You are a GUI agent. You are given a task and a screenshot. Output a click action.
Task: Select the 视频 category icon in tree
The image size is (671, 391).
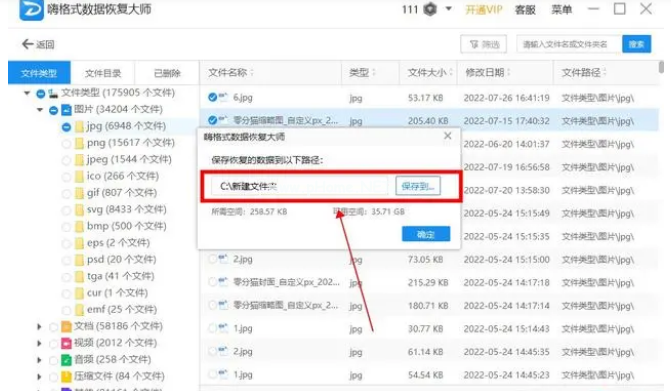[x=66, y=343]
